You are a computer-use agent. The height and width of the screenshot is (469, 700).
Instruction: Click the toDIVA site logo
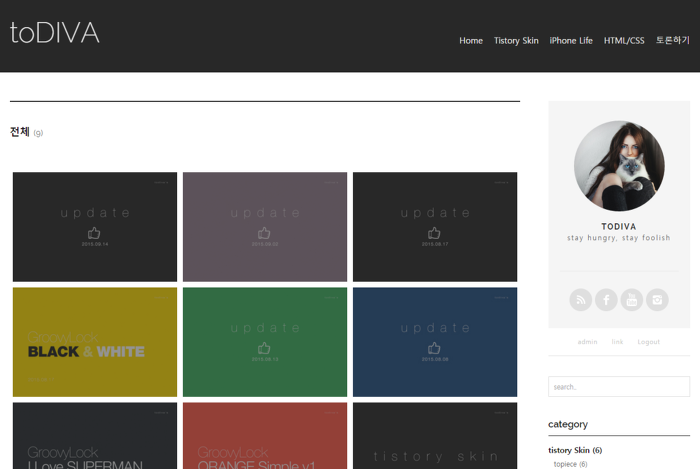54,33
